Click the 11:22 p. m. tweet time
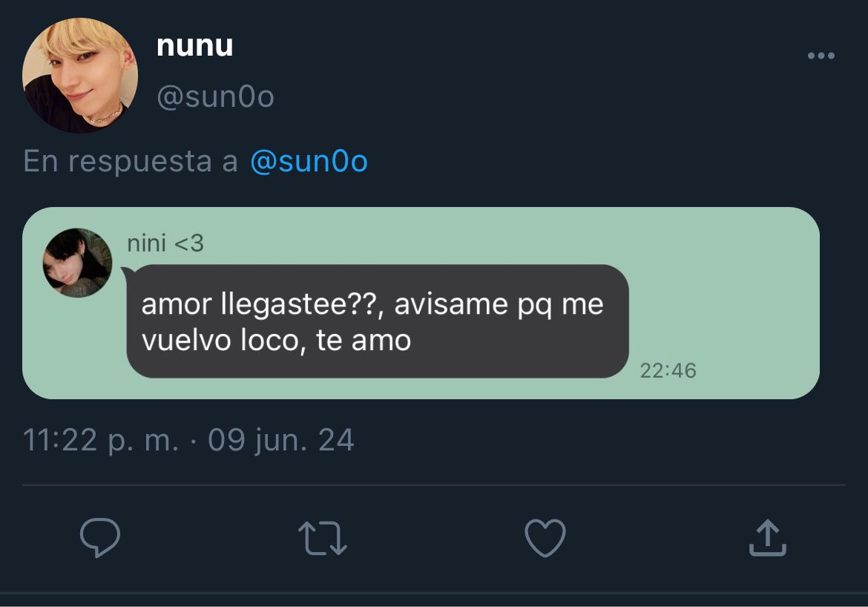The width and height of the screenshot is (868, 607). tap(101, 440)
